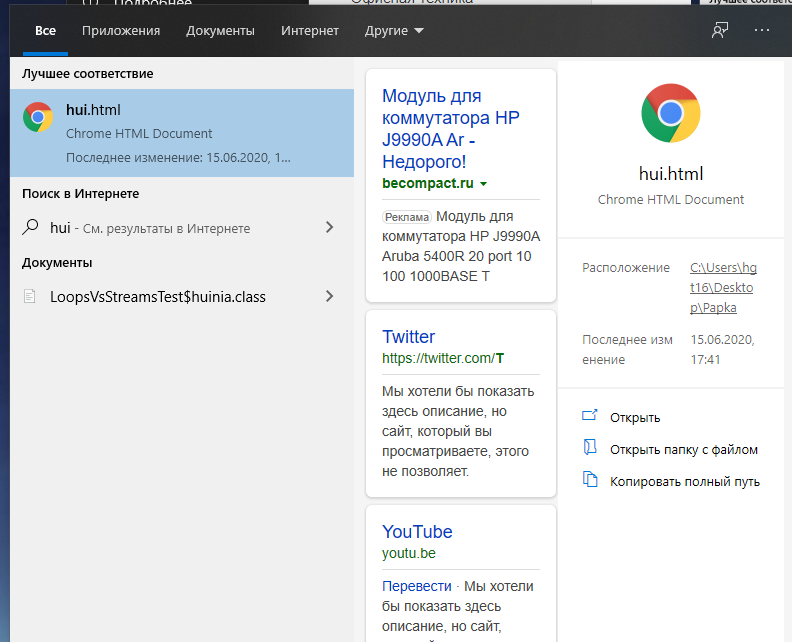Switch to the Интернет tab
Viewport: 792px width, 642px height.
tap(310, 31)
